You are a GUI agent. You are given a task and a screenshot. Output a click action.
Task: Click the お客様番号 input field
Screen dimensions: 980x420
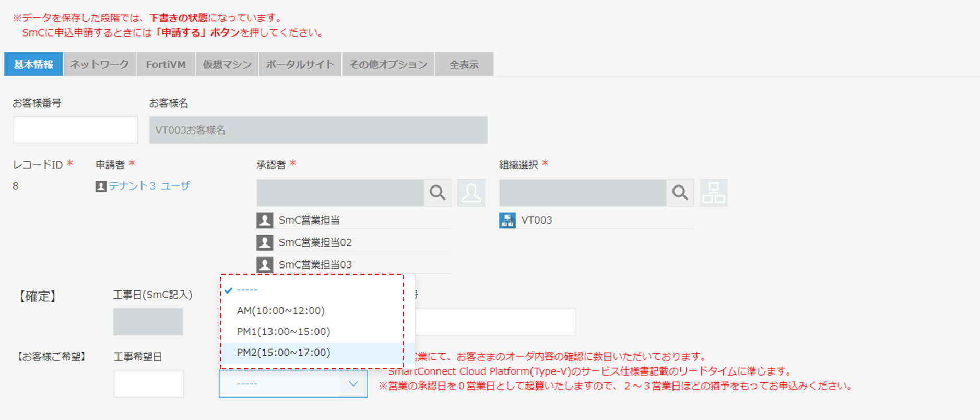[75, 130]
